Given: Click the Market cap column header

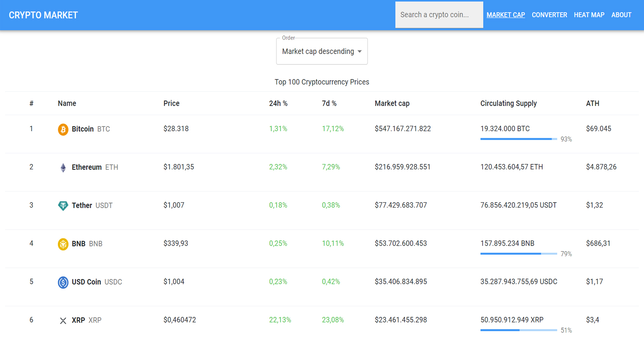Looking at the screenshot, I should 392,103.
